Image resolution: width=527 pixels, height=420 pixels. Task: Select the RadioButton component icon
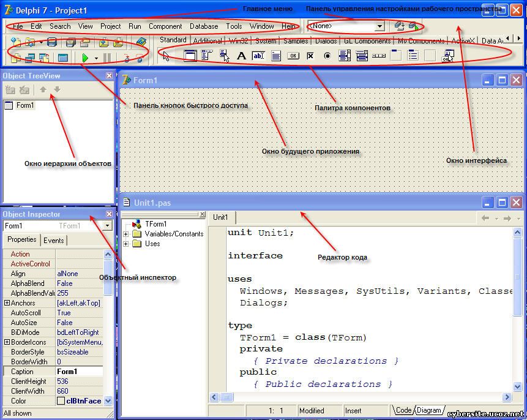click(327, 56)
